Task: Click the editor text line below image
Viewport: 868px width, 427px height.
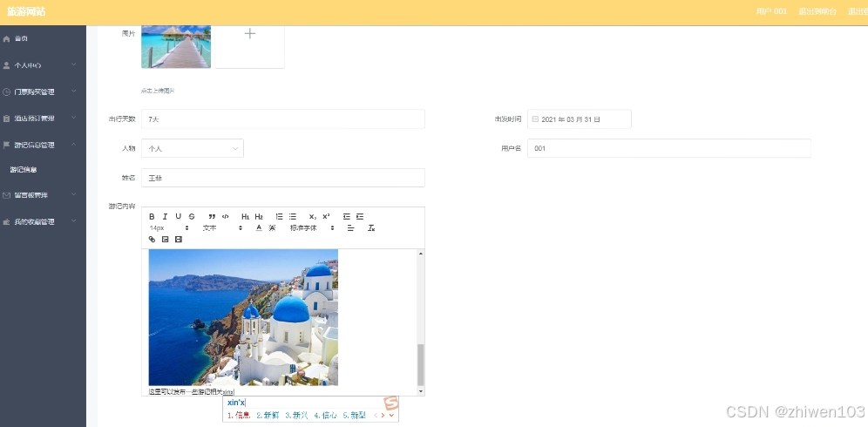Action: click(x=192, y=391)
